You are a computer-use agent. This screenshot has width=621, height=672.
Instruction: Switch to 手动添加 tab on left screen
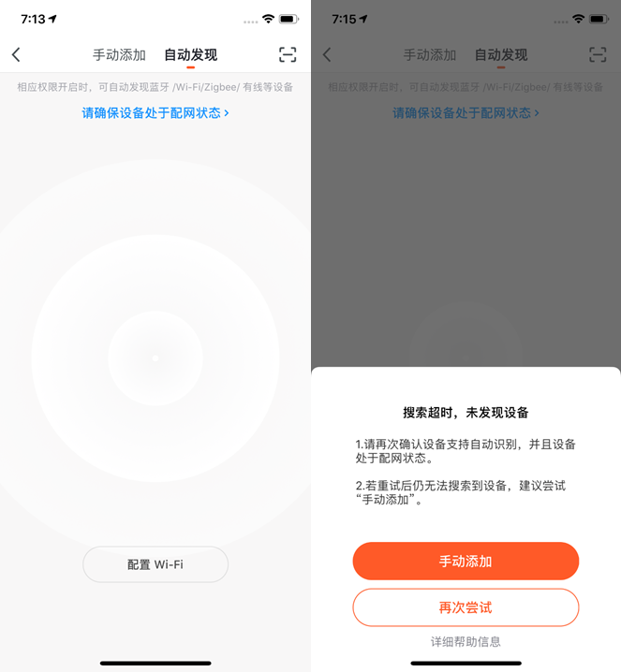[x=119, y=55]
